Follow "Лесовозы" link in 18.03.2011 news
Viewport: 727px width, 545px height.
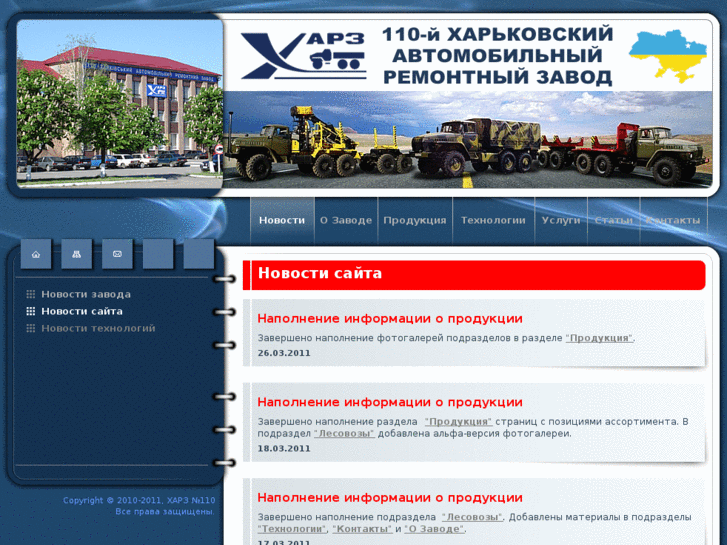click(x=344, y=434)
